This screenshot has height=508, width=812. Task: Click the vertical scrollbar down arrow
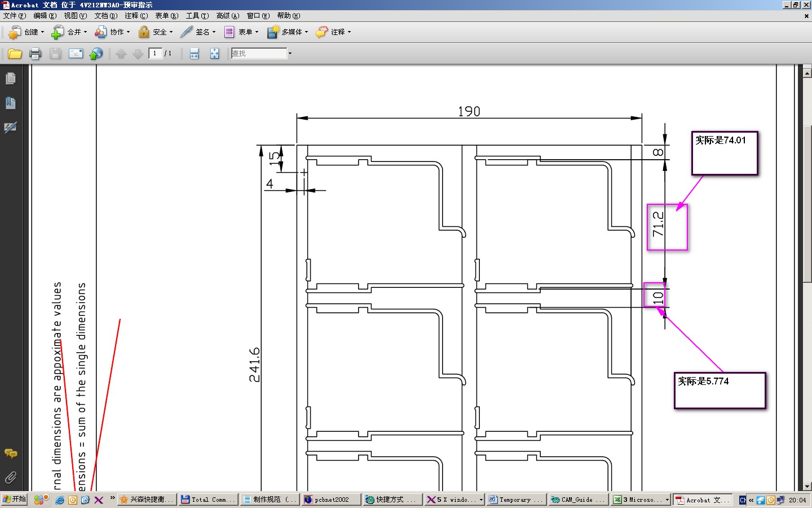click(807, 486)
